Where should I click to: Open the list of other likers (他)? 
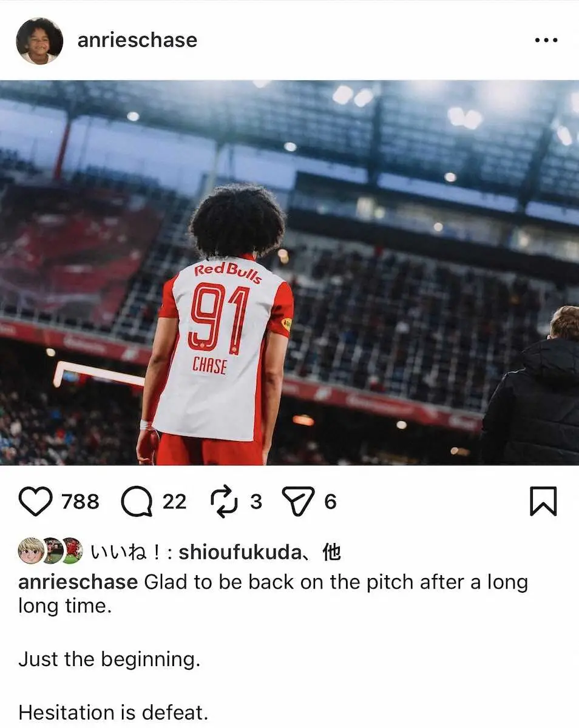(x=331, y=552)
